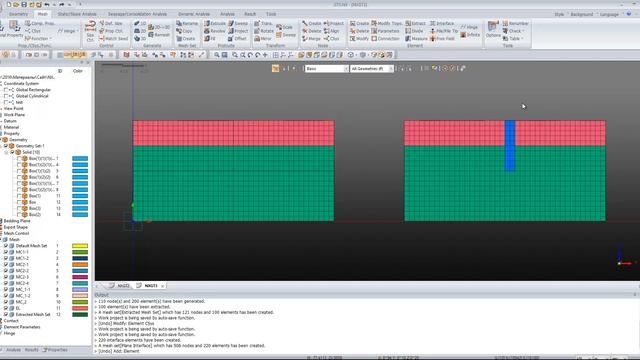The image size is (640, 360).
Task: Open Modify Topo. element tool
Action: [387, 23]
